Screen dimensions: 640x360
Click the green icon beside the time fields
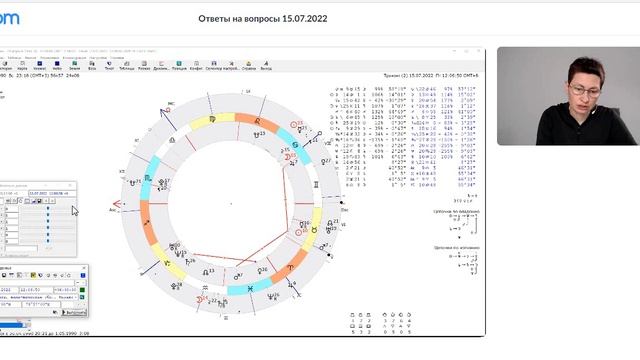point(82,290)
